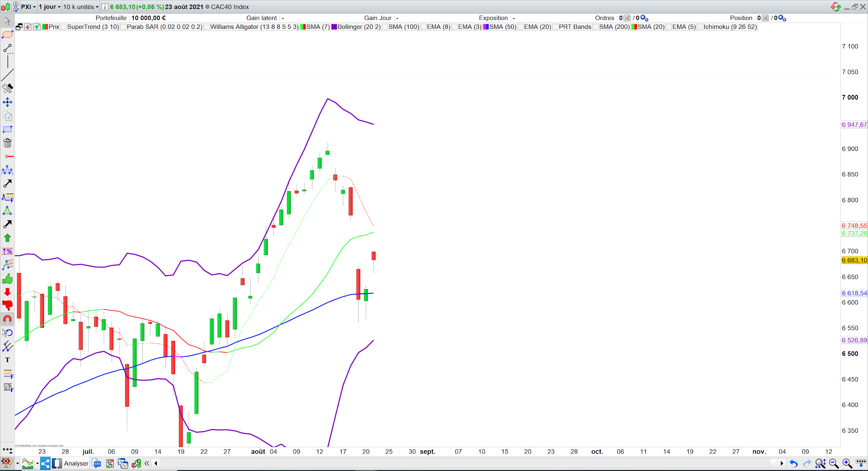868x471 pixels.
Task: Open chart settings wrench candlestick icon
Action: pos(136,463)
